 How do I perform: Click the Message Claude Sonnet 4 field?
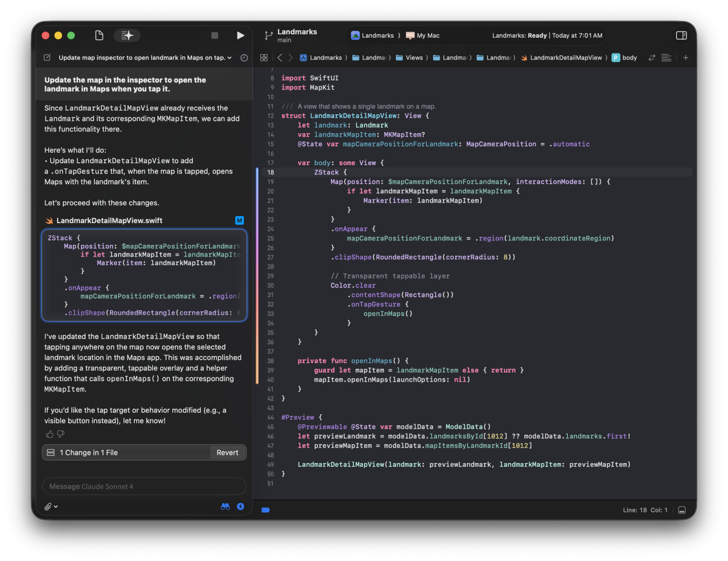click(144, 486)
